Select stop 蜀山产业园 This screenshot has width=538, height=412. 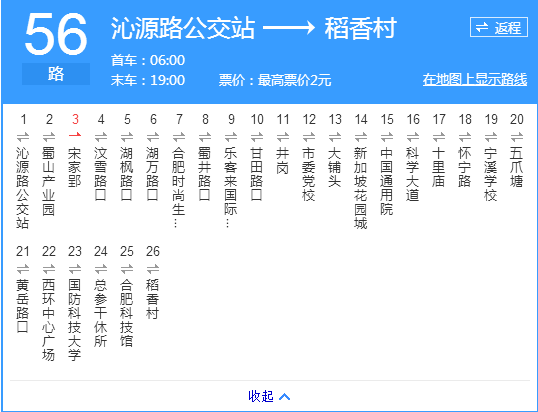49,181
